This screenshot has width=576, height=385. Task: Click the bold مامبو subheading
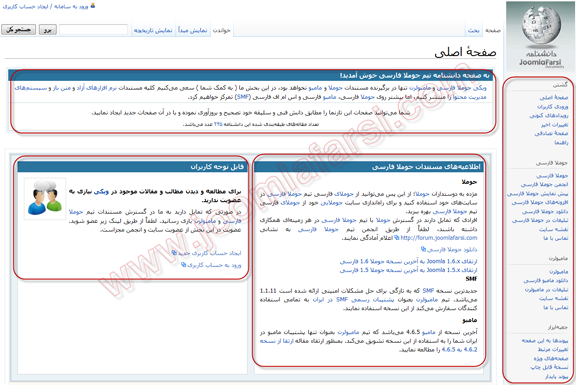pyautogui.click(x=469, y=320)
